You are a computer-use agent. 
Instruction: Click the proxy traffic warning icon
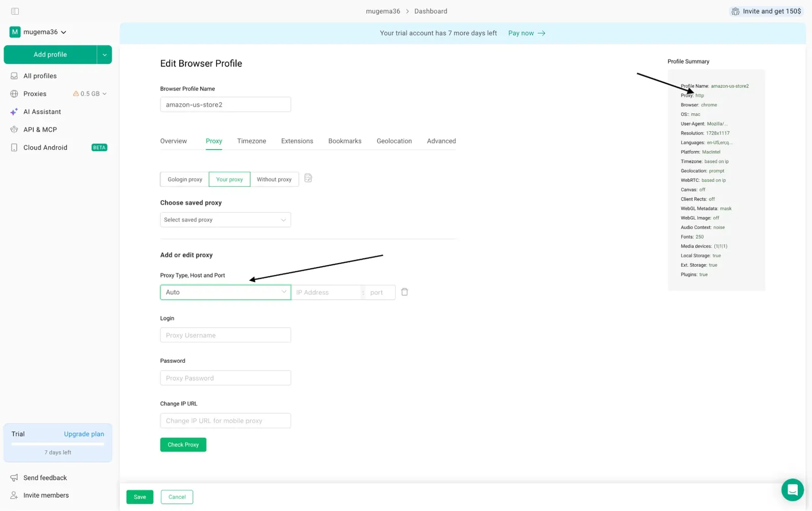pos(76,94)
